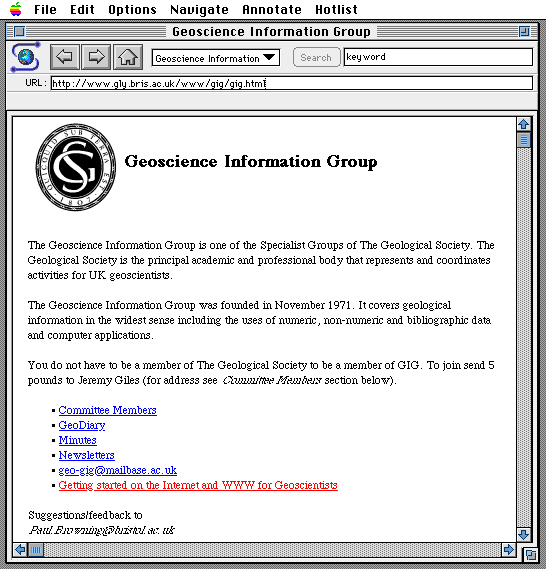Open the GeoDiary link
Viewport: 546px width, 569px height.
tap(82, 425)
